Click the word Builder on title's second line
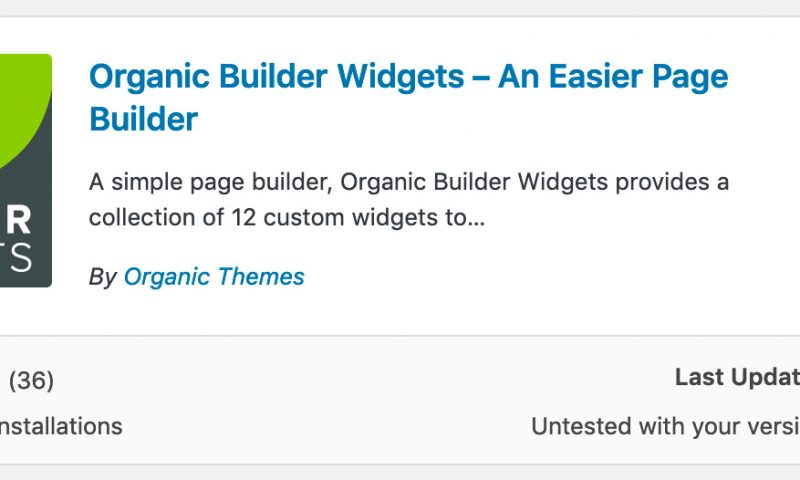 [143, 119]
